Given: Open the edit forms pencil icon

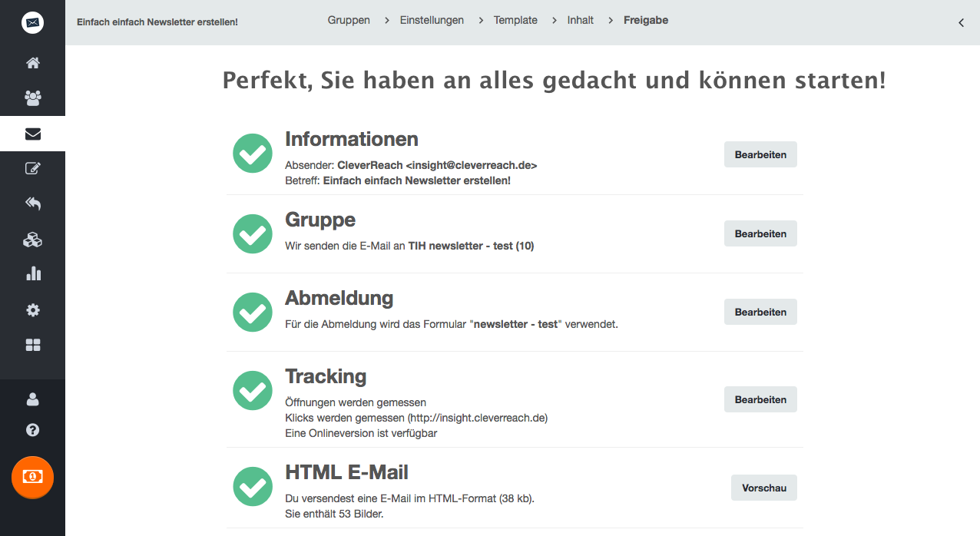Looking at the screenshot, I should coord(32,168).
